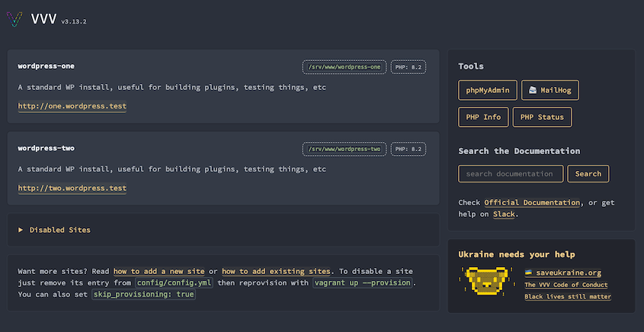Click the VVV title text
This screenshot has height=332, width=644.
pos(43,19)
